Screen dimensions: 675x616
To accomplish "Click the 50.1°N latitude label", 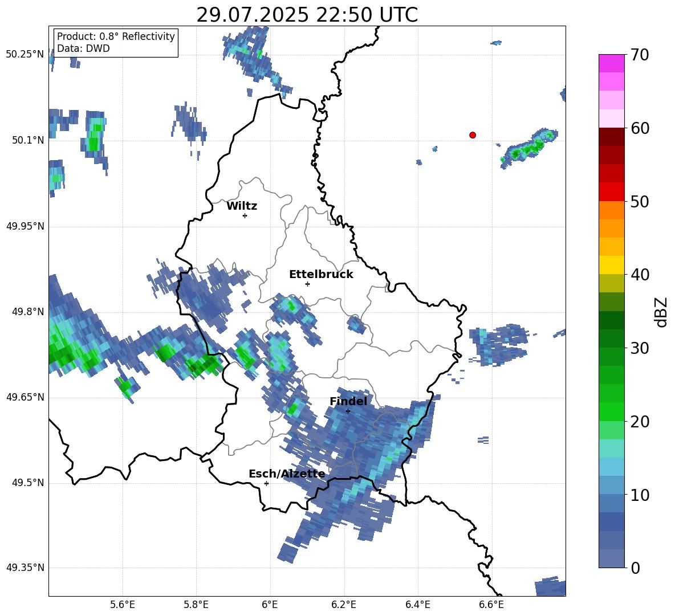I will 27,140.
